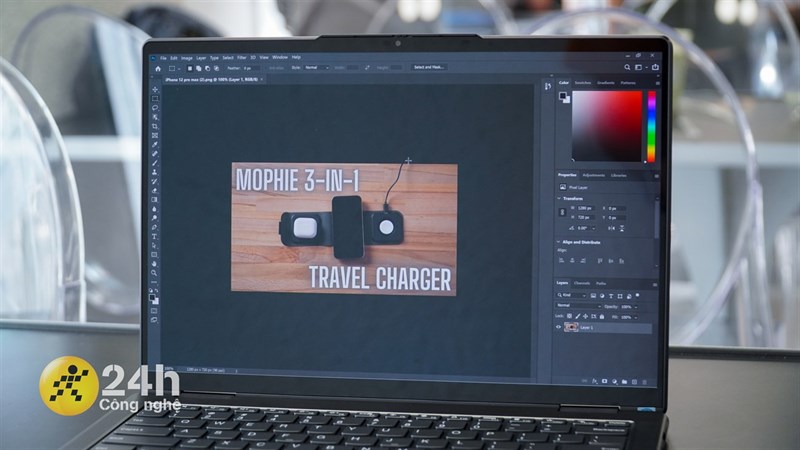Image resolution: width=800 pixels, height=450 pixels.
Task: Select the Brush tool
Action: [155, 163]
